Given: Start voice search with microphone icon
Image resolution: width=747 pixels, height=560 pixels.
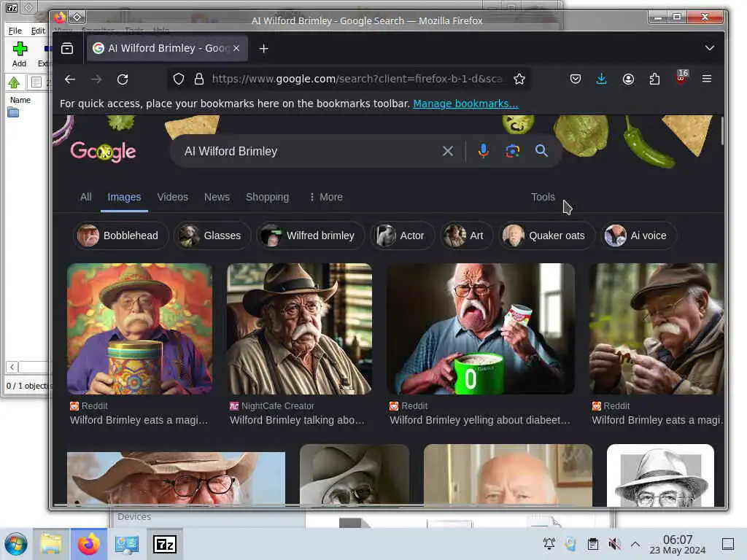Looking at the screenshot, I should [483, 151].
